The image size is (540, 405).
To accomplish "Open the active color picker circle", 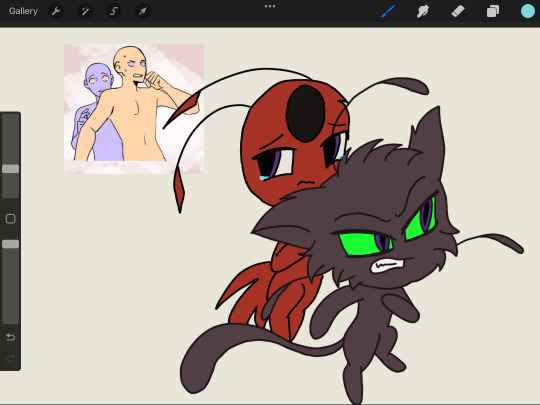I will pyautogui.click(x=528, y=11).
